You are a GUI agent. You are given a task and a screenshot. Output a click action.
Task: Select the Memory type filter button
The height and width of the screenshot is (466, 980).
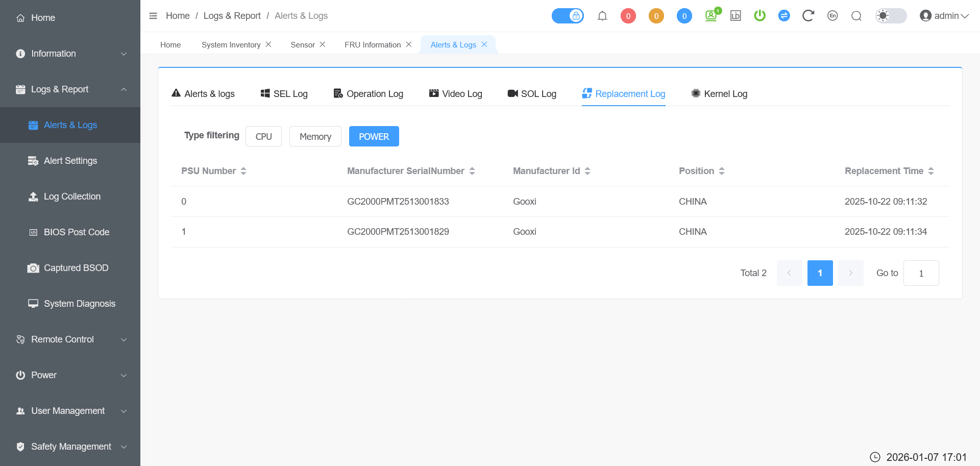pos(315,136)
